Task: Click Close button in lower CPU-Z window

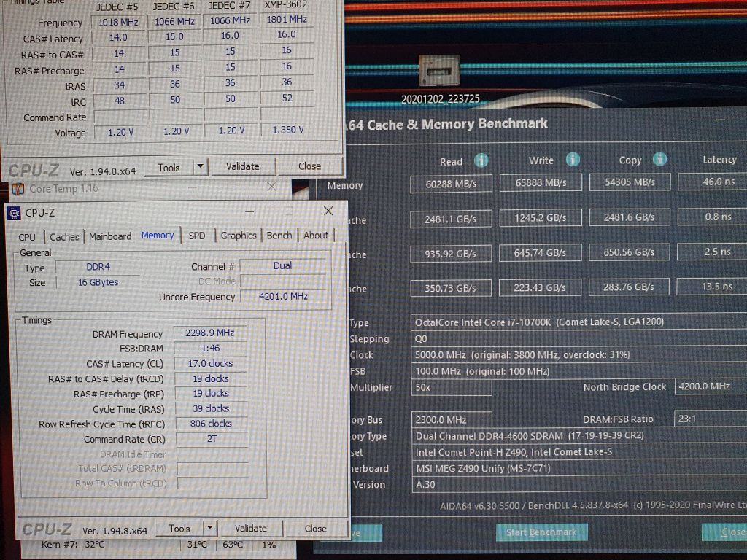Action: click(x=315, y=529)
